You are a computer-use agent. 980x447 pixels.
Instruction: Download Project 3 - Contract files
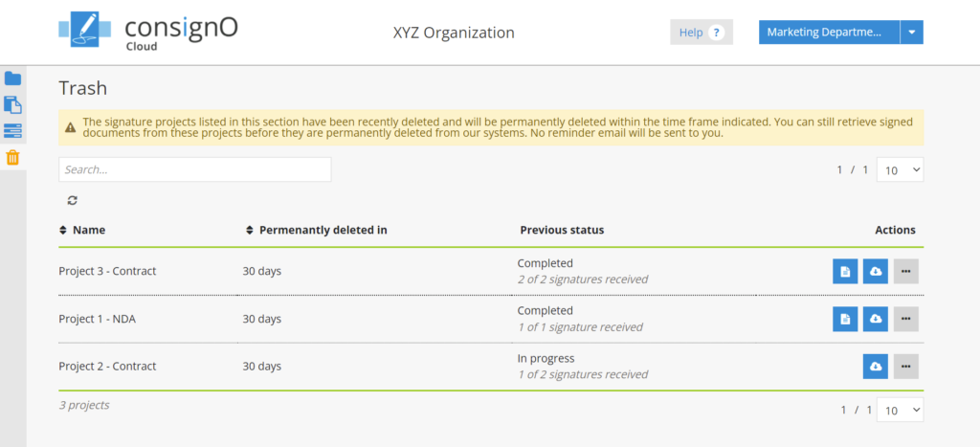(x=876, y=272)
